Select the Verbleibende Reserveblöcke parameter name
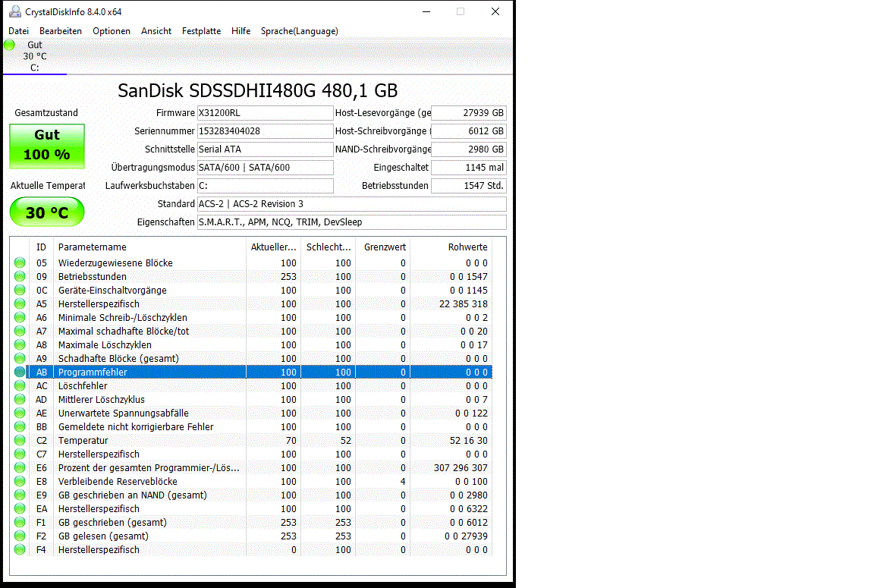874x588 pixels. pyautogui.click(x=118, y=481)
